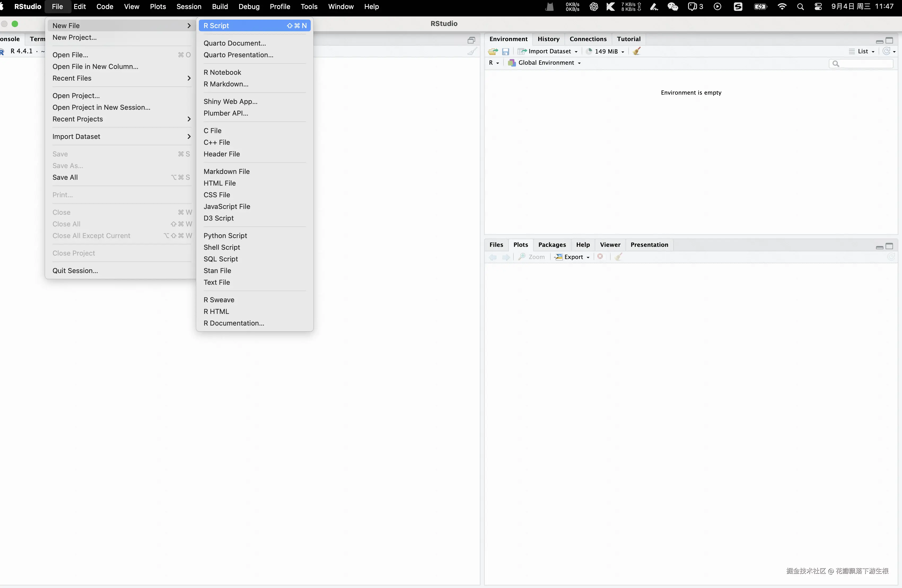Open the Global Environment dropdown

(546, 63)
